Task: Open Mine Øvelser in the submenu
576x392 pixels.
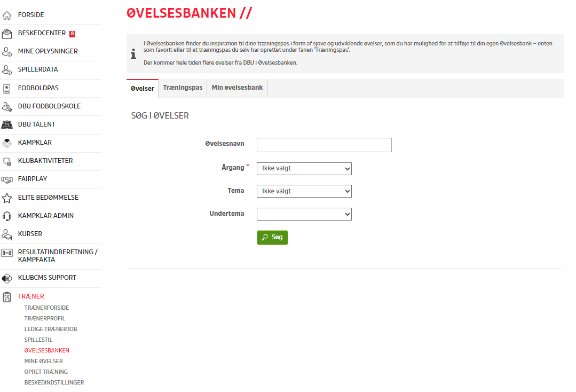Action: coord(44,361)
